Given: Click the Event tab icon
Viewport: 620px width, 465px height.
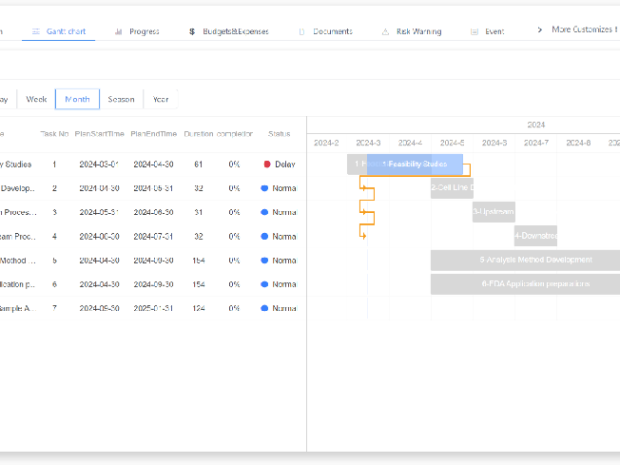Looking at the screenshot, I should [474, 32].
